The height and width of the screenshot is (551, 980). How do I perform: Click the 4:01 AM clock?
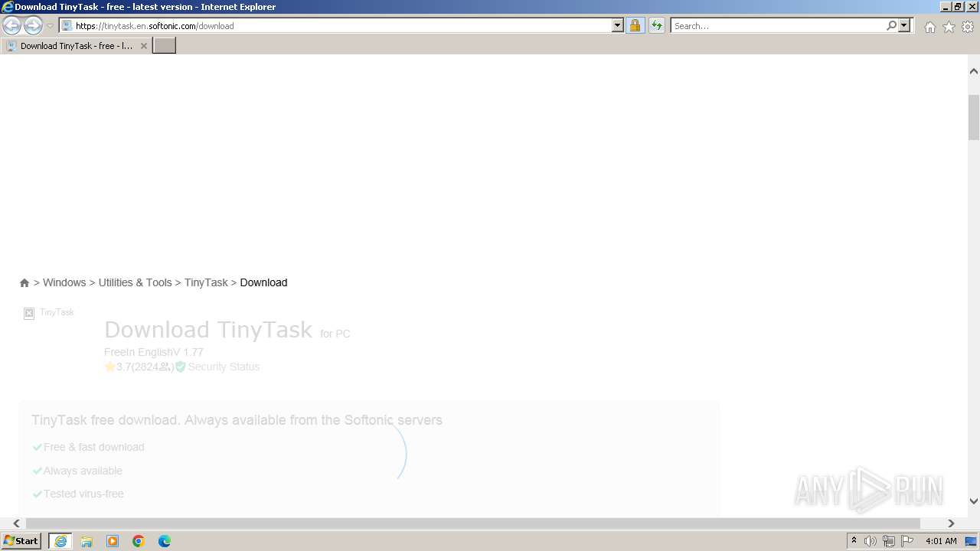[941, 541]
